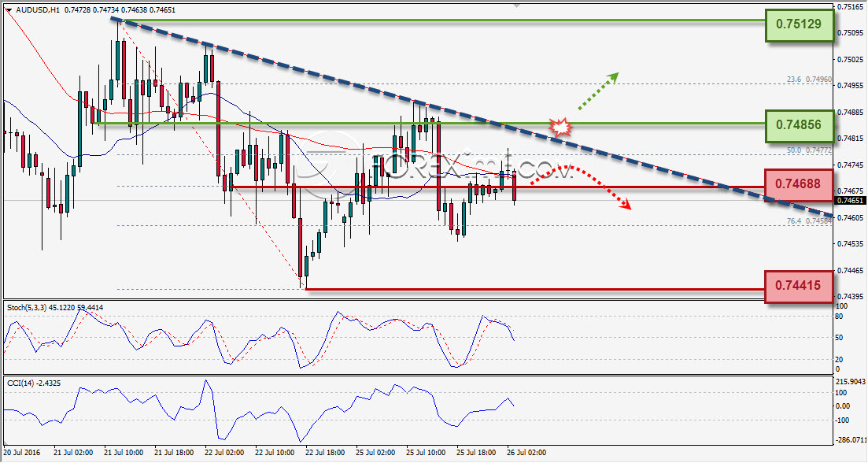The width and height of the screenshot is (868, 463).
Task: Click the 22 Jul 18:00 time label
Action: tap(325, 453)
